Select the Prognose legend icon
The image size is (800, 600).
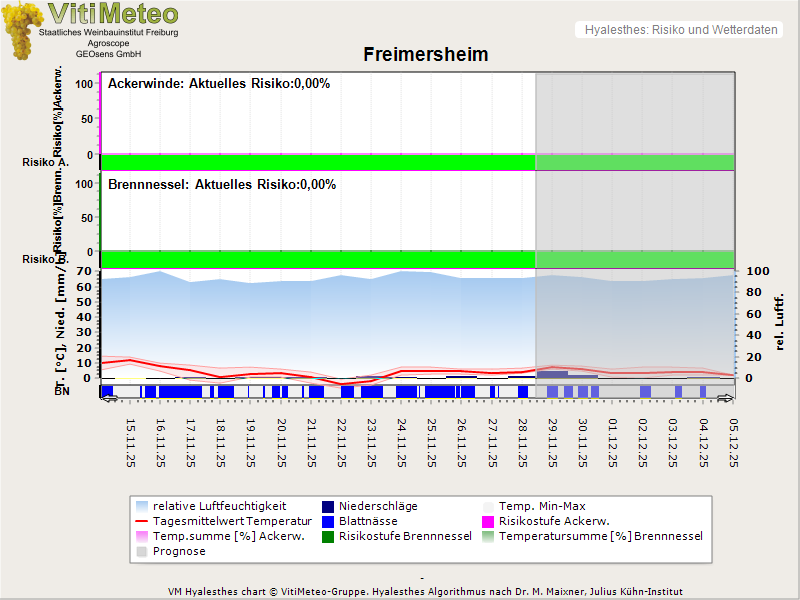pos(141,550)
